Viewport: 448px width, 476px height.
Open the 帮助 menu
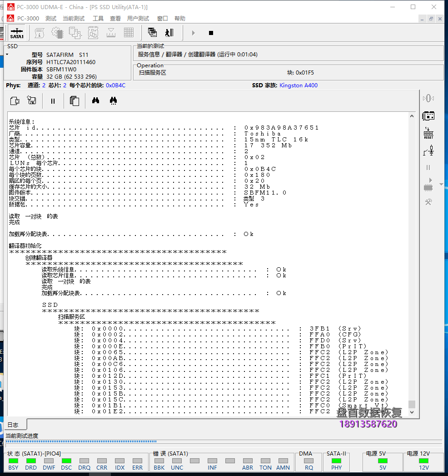coord(180,19)
